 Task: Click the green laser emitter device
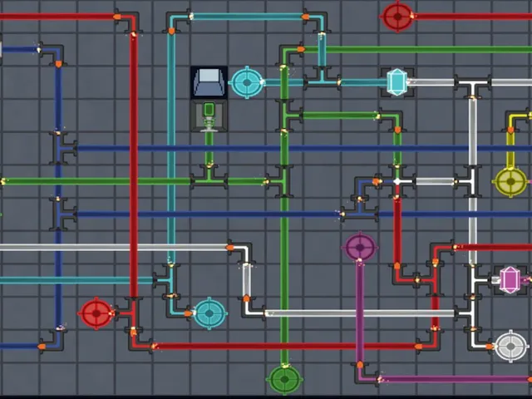point(209,116)
